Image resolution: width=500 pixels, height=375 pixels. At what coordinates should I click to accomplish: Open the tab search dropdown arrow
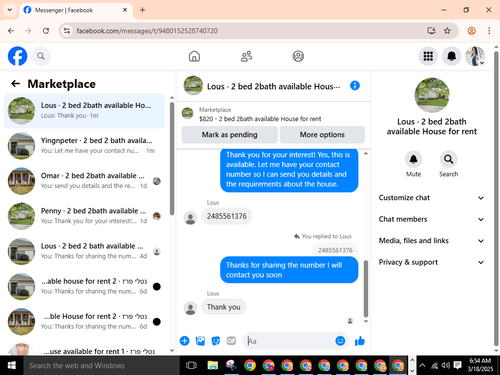[x=10, y=10]
